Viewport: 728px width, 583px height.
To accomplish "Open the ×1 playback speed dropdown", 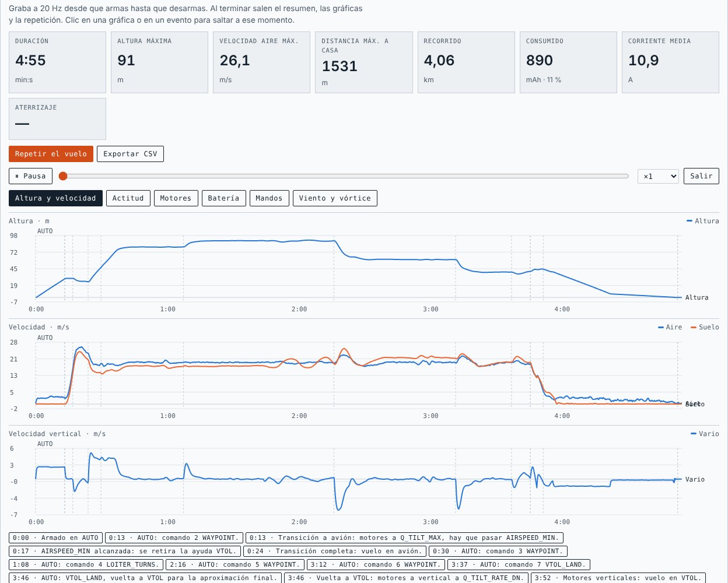I will (x=658, y=176).
